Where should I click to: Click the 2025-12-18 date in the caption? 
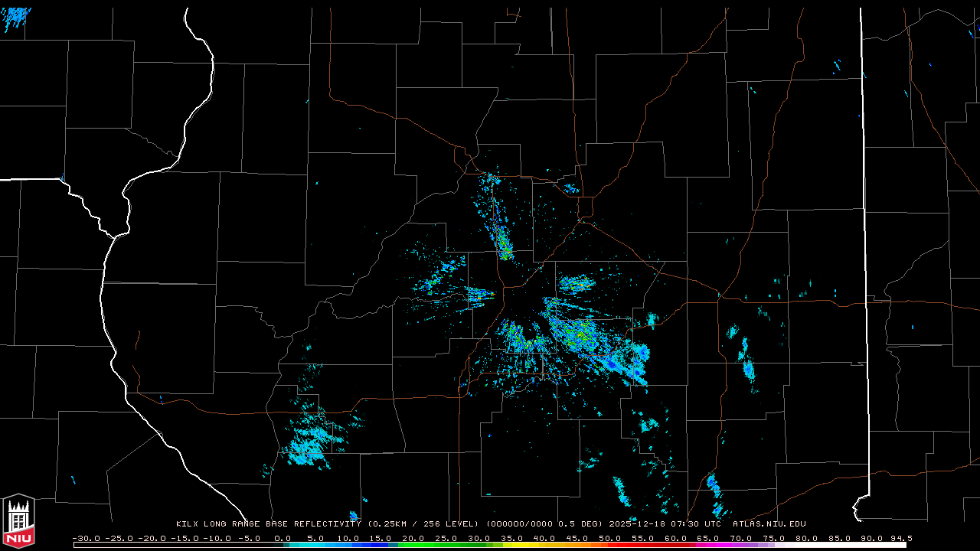click(637, 524)
